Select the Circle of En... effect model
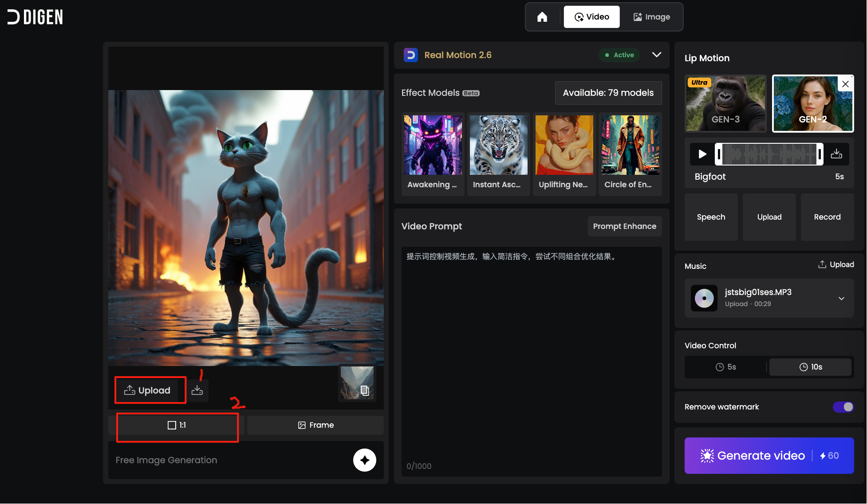 [630, 154]
